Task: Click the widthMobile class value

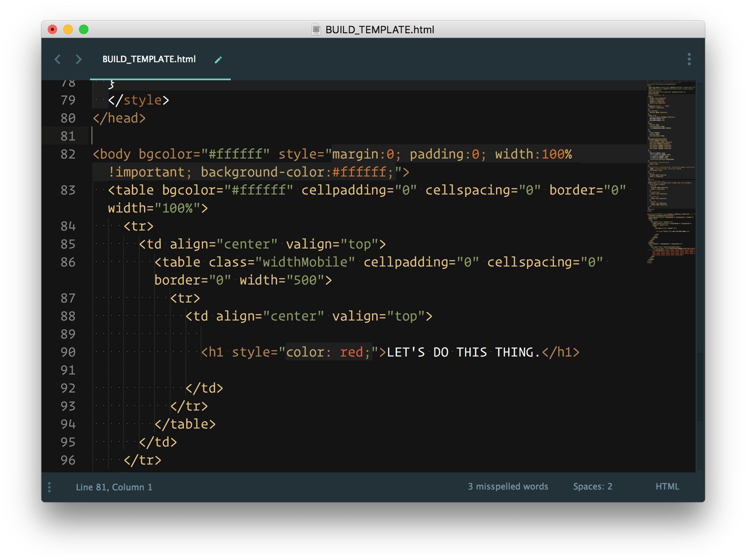Action: pos(305,262)
